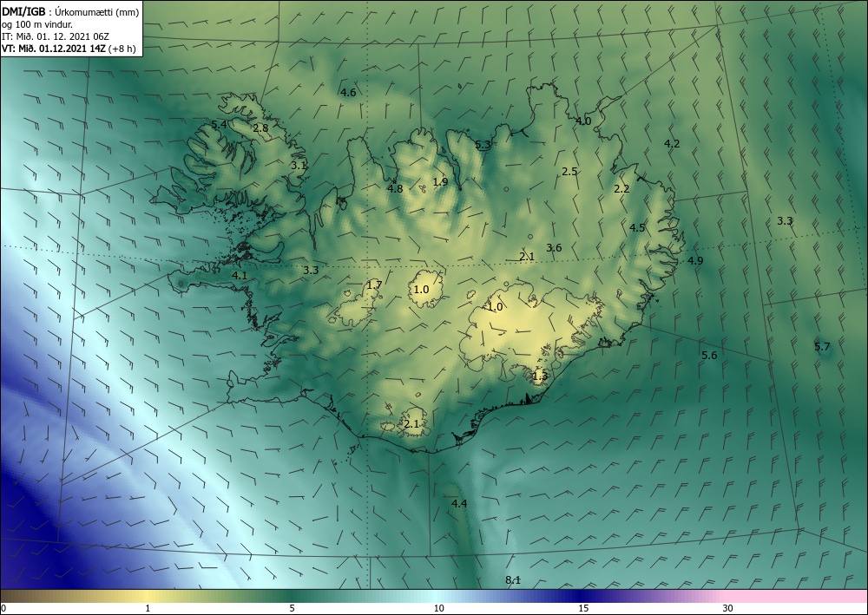Click the 0 tick label on the color scale
Image resolution: width=868 pixels, height=615 pixels.
coord(3,608)
